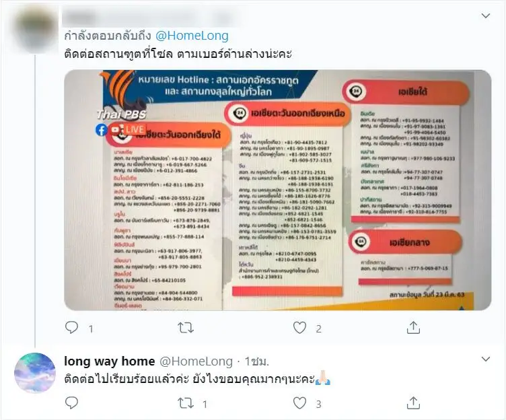Reply to long way home's tweet
The height and width of the screenshot is (420, 506).
(x=71, y=403)
